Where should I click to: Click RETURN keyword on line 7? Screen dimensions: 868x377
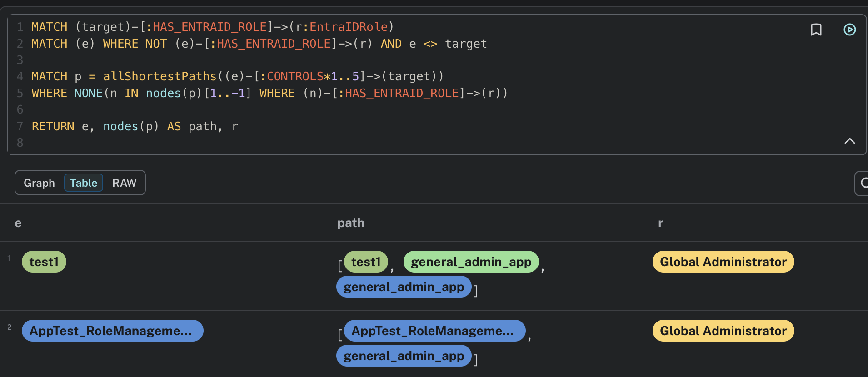(53, 126)
